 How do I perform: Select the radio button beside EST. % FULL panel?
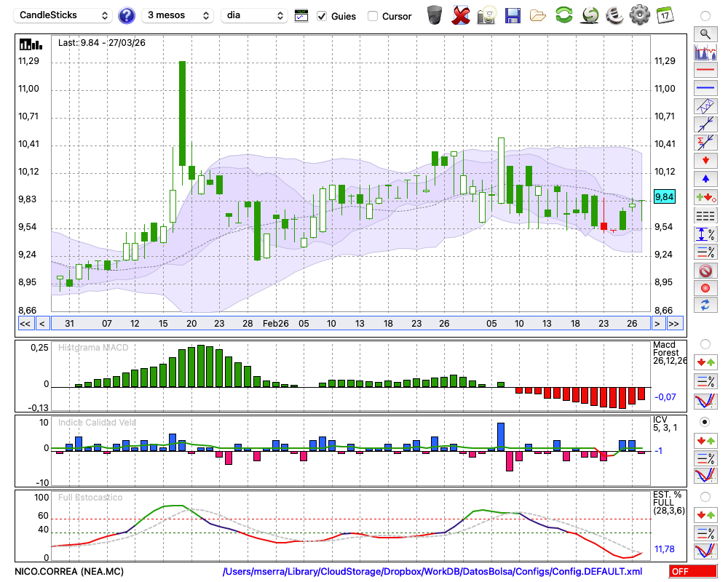[x=705, y=496]
